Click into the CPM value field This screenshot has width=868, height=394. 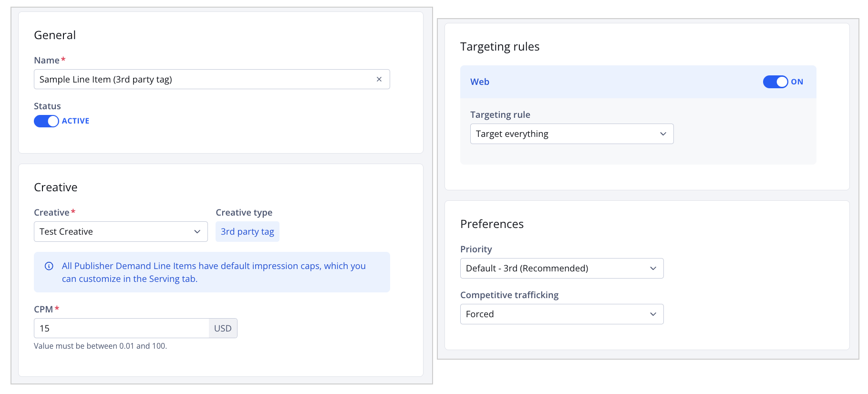[x=121, y=328]
